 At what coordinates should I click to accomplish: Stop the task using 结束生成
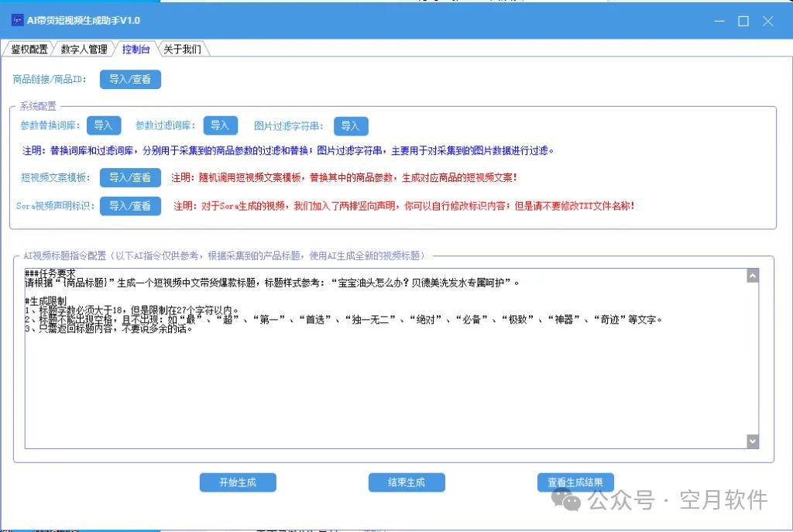point(407,482)
